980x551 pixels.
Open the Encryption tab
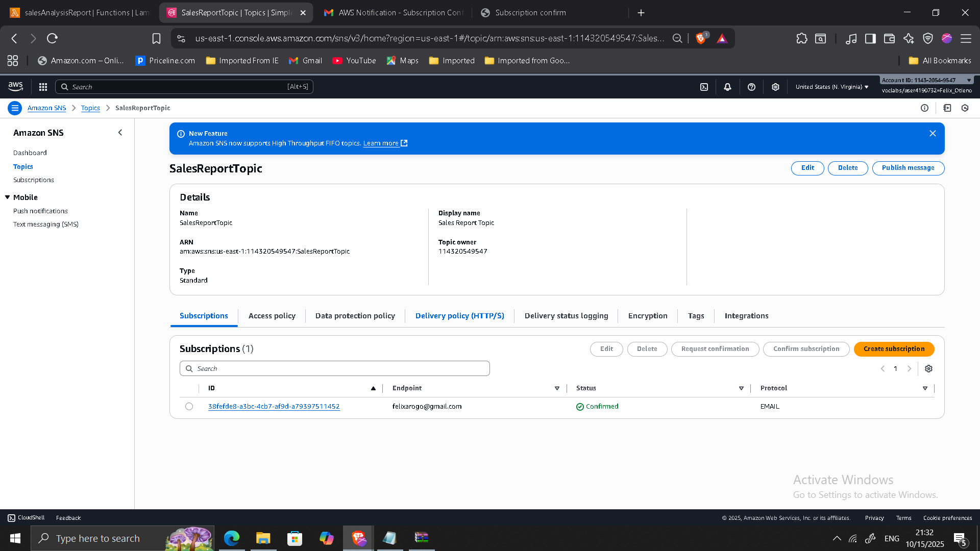click(647, 316)
